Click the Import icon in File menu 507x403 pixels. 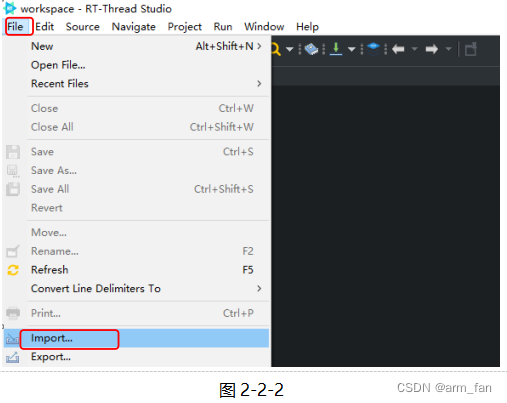[x=12, y=339]
